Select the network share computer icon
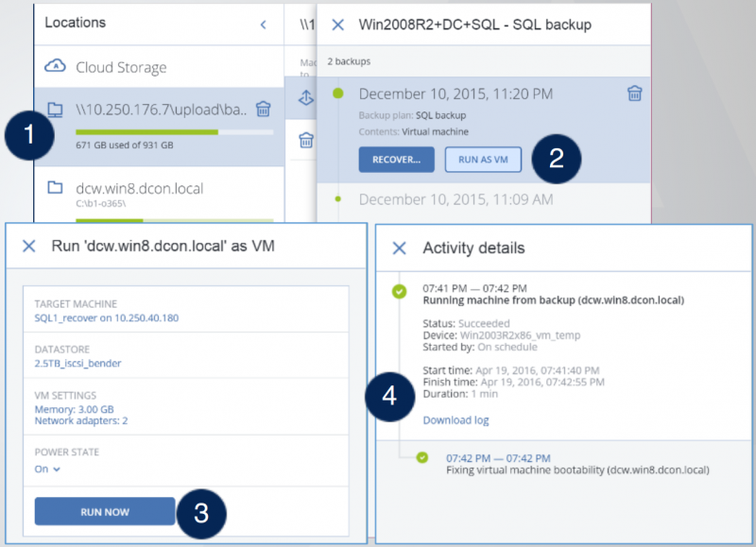 [x=55, y=110]
